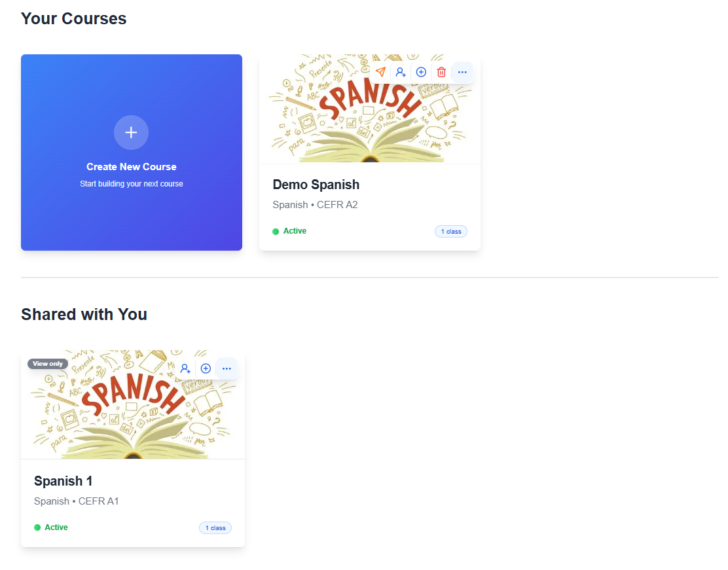Click the 1 class badge on Spanish 1
728x570 pixels.
(x=215, y=527)
